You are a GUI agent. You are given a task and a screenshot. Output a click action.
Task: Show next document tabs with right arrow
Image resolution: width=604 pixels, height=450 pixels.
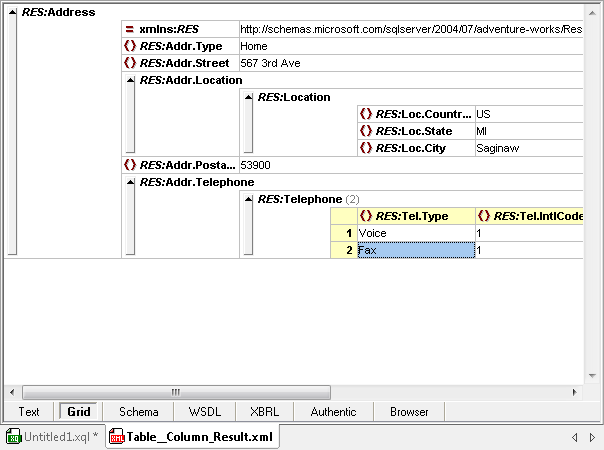pyautogui.click(x=592, y=437)
